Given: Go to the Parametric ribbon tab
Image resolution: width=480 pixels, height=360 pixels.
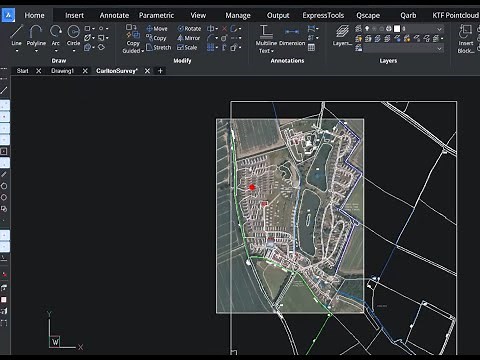Looking at the screenshot, I should pyautogui.click(x=156, y=15).
